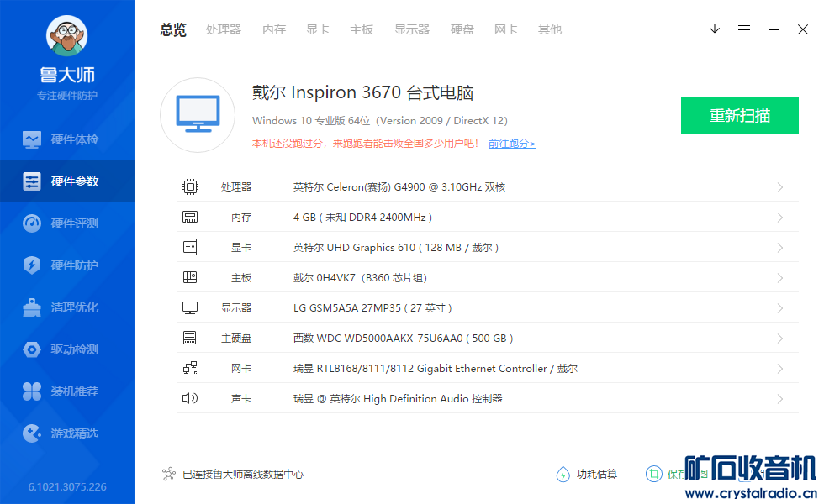This screenshot has width=824, height=504.
Task: Click the red 本机还没跑过分 notice text
Action: tap(365, 144)
